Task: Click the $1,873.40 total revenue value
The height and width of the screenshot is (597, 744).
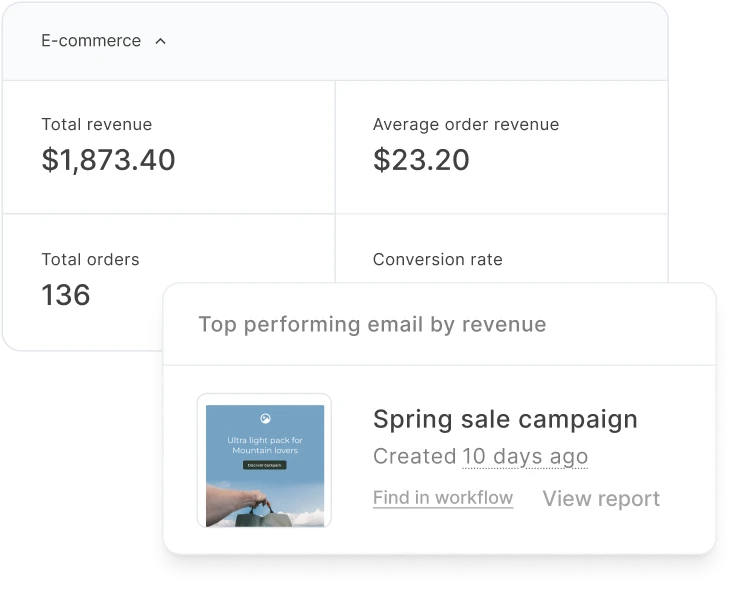Action: (108, 160)
